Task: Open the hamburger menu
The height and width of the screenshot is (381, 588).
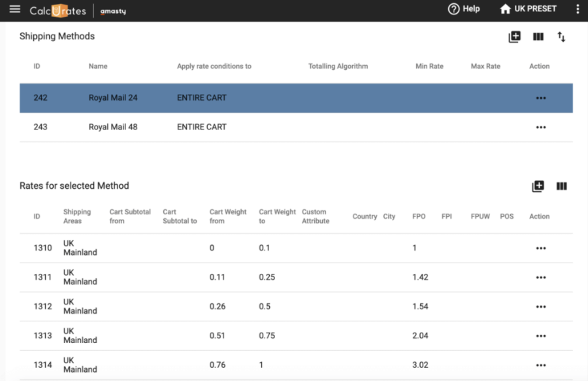Action: pos(15,9)
